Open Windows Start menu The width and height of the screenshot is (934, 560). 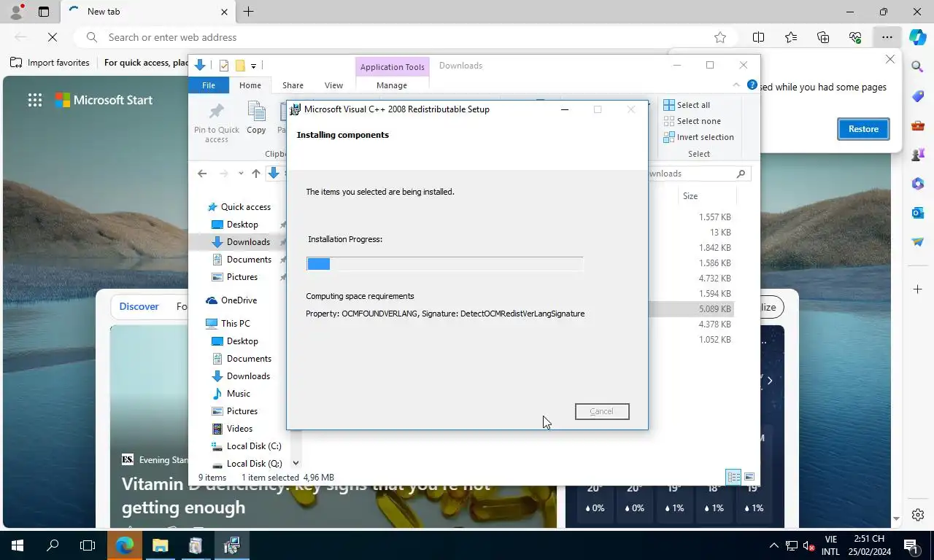[18, 545]
